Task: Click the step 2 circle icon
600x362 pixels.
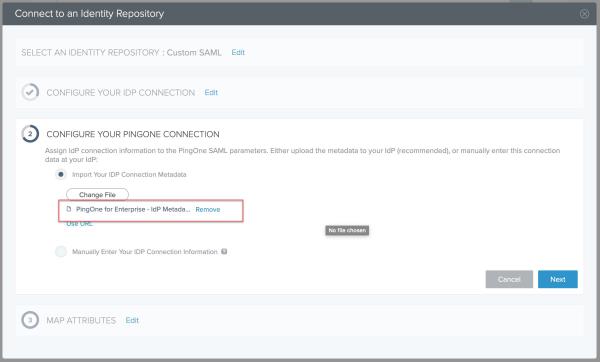Action: (x=30, y=134)
